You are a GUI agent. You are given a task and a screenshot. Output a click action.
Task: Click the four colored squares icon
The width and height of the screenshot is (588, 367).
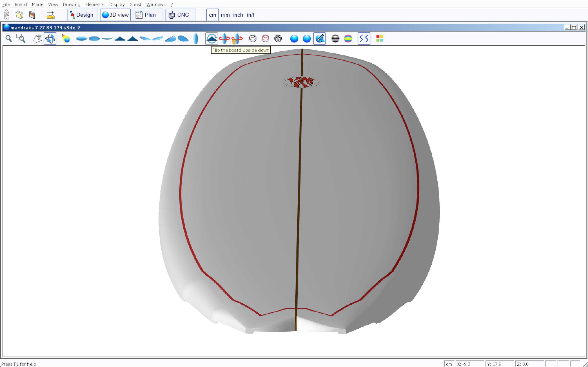pyautogui.click(x=380, y=39)
